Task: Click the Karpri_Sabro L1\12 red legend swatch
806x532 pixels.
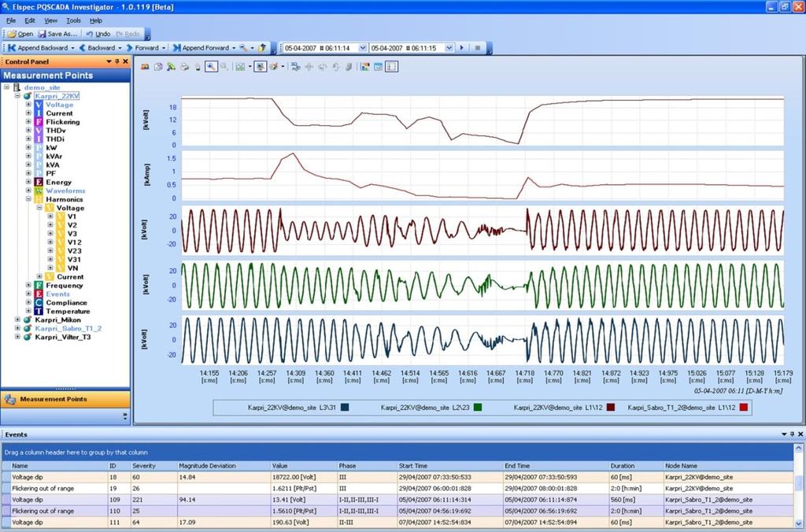Action: (x=743, y=408)
